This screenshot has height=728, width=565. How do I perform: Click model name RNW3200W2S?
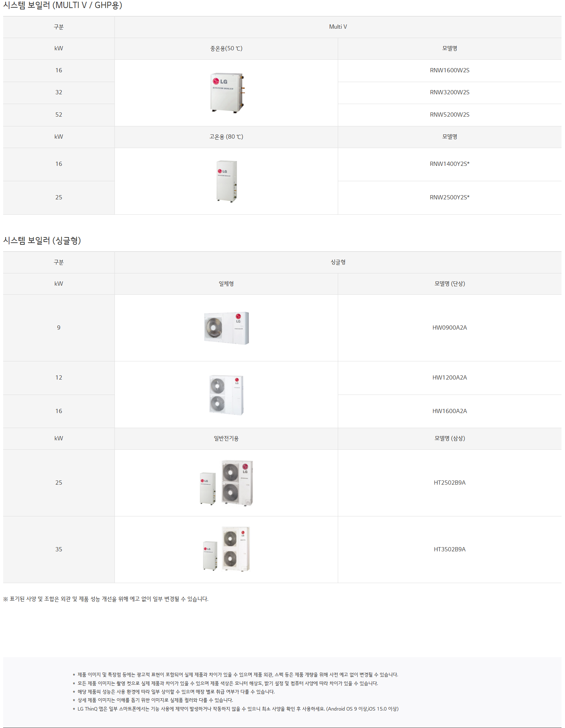pyautogui.click(x=449, y=92)
